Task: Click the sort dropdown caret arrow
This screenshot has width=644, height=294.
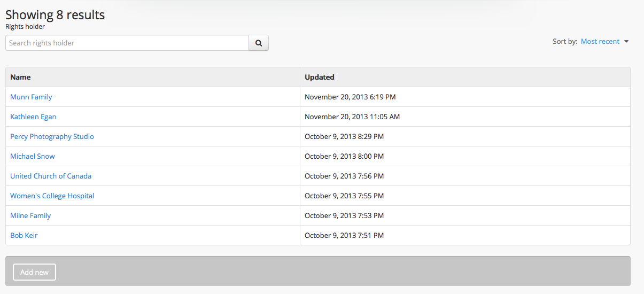Action: (626, 42)
